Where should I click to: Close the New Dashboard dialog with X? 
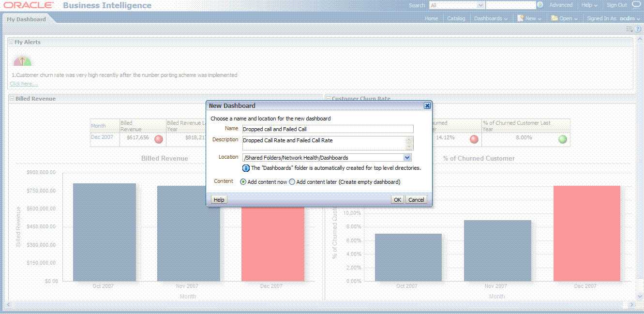point(427,105)
